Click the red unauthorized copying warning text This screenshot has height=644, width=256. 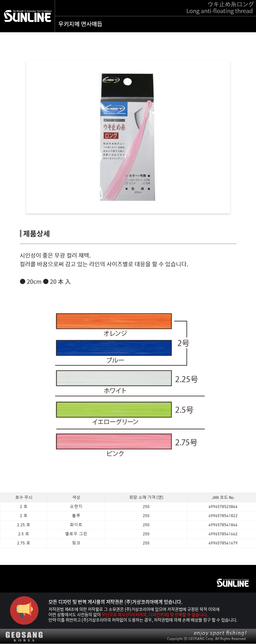154,614
